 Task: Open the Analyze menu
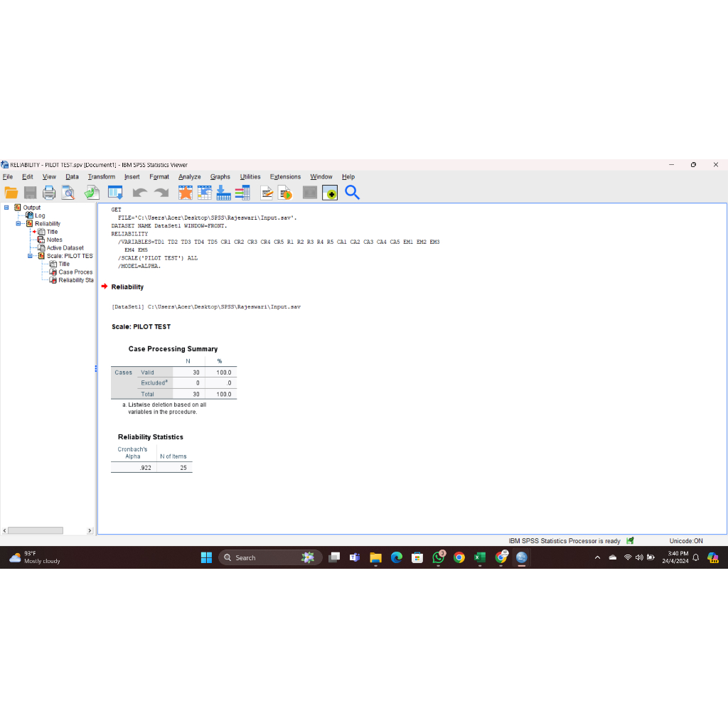[x=189, y=177]
